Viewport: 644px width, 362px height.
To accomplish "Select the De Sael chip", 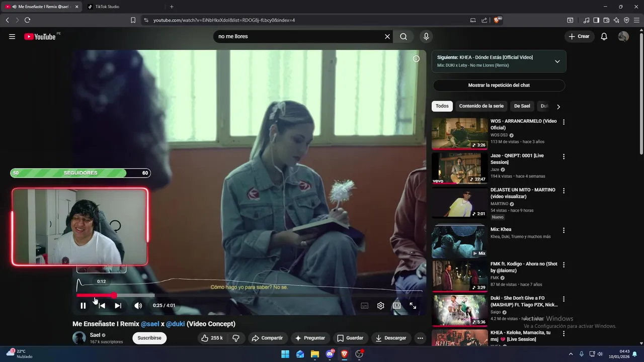I will [522, 106].
